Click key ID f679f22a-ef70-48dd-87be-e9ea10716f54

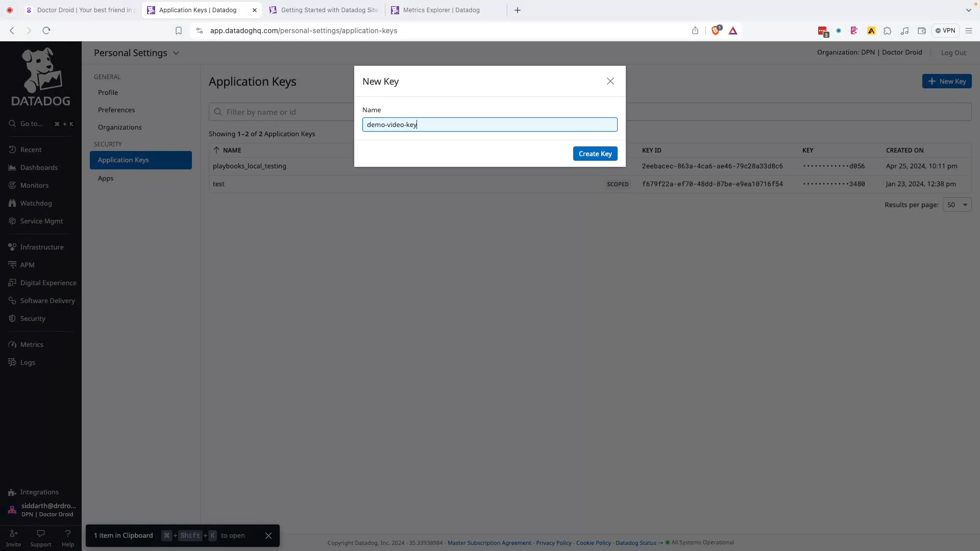point(712,184)
